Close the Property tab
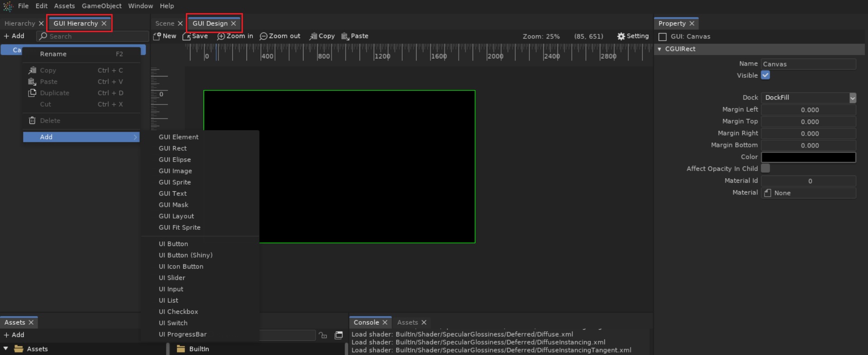Viewport: 868px width, 355px height. coord(692,24)
